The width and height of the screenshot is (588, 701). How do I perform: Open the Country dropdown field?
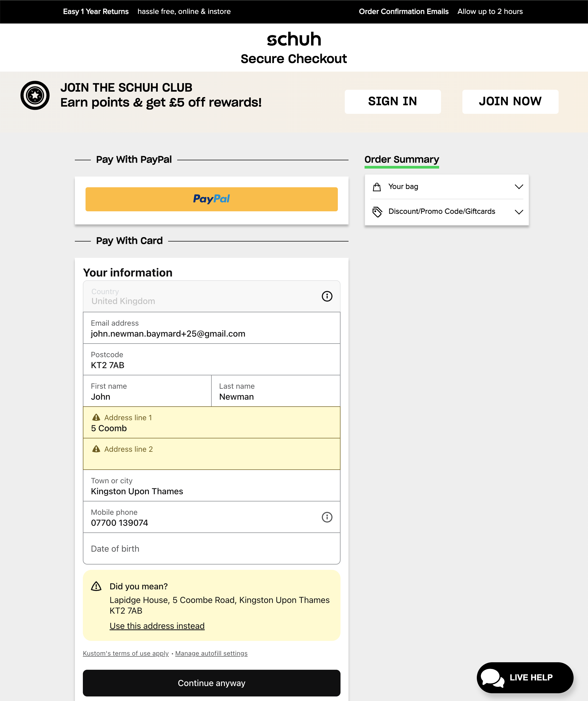coord(200,297)
